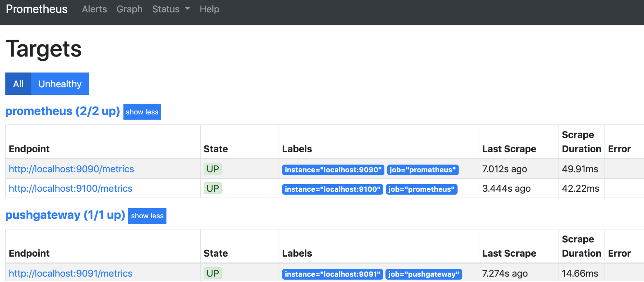Click Labels column header in pushgateway table
Viewport: 644px width, 282px height.
point(297,253)
